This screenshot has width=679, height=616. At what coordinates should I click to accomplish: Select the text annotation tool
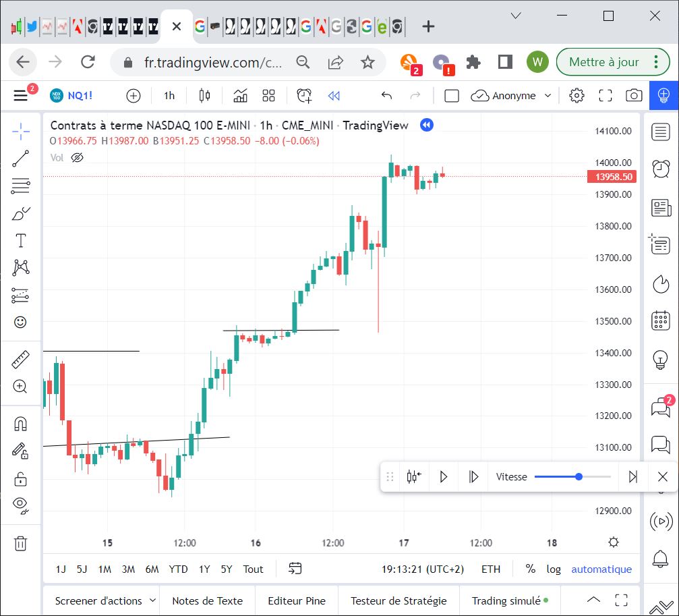(20, 240)
